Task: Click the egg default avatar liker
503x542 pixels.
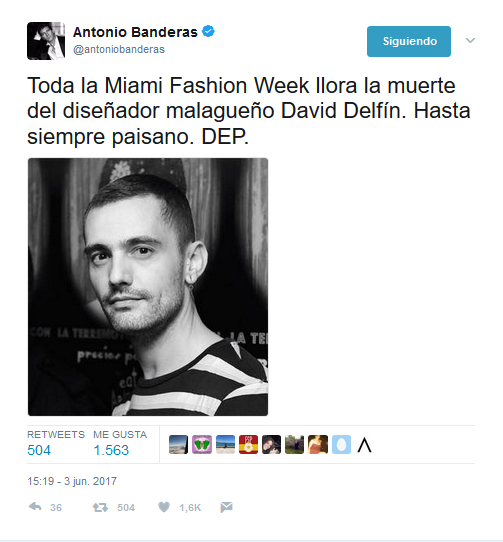Action: [x=341, y=445]
